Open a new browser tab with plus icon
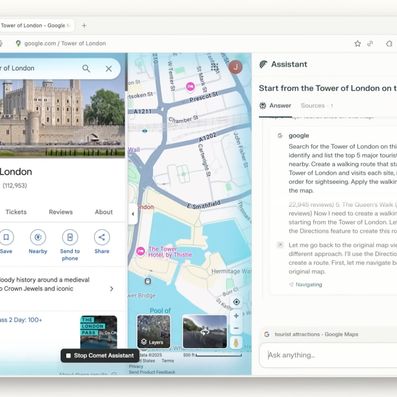The width and height of the screenshot is (397, 397). click(x=84, y=26)
